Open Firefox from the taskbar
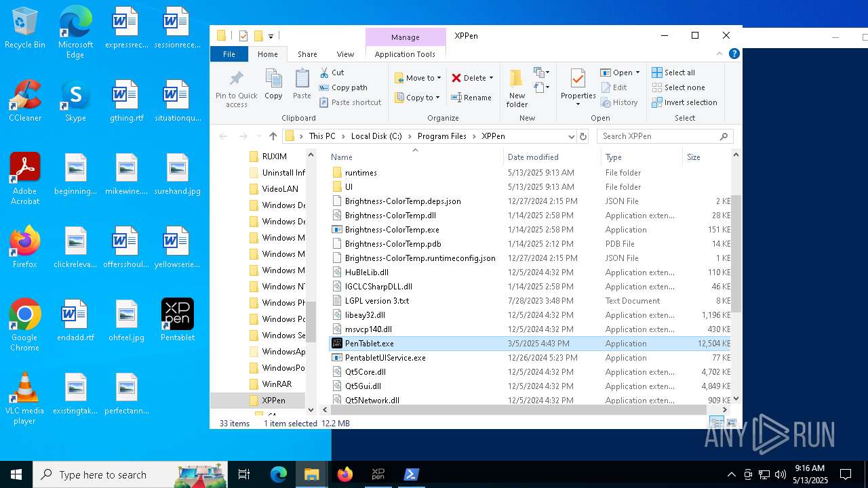868x488 pixels. (x=345, y=474)
